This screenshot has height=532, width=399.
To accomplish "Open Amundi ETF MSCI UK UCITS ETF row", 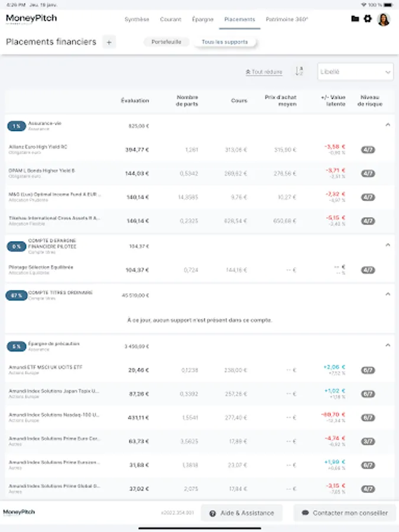I will (x=200, y=370).
